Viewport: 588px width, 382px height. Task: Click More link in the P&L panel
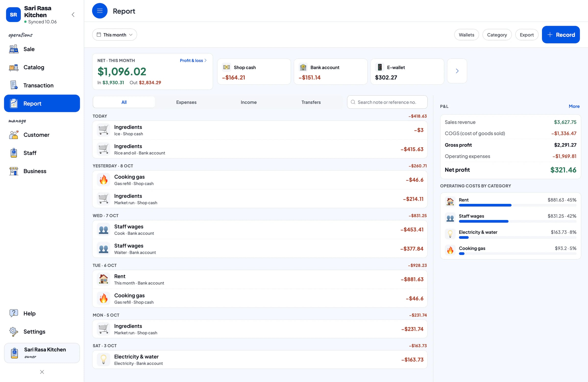[x=574, y=106]
